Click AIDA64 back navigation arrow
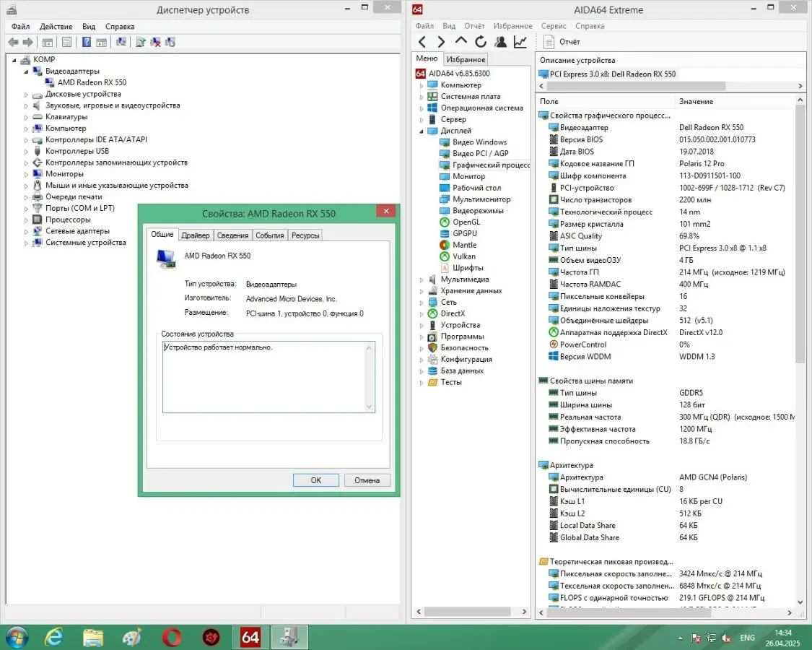This screenshot has width=812, height=650. 422,42
